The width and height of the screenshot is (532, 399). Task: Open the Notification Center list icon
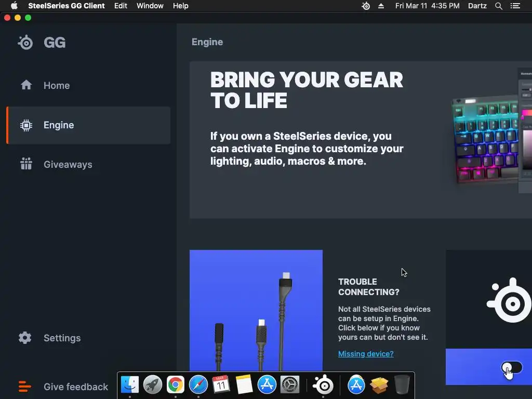[515, 6]
